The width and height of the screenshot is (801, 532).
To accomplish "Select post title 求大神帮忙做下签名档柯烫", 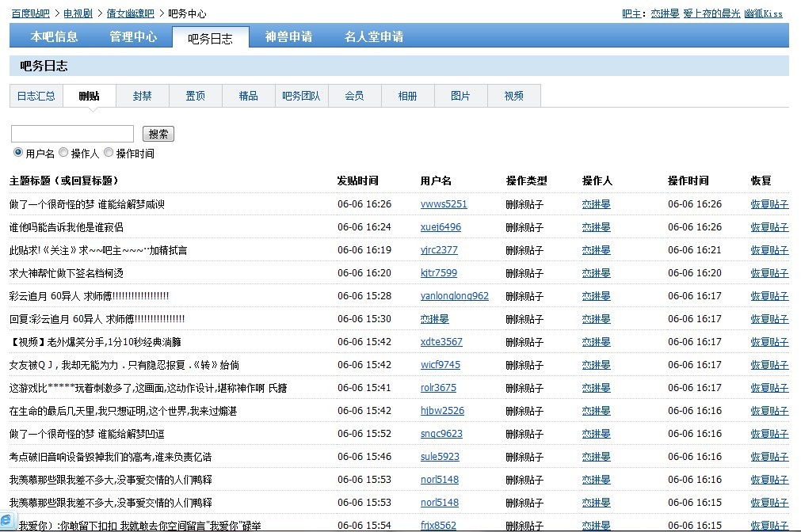I will point(67,273).
